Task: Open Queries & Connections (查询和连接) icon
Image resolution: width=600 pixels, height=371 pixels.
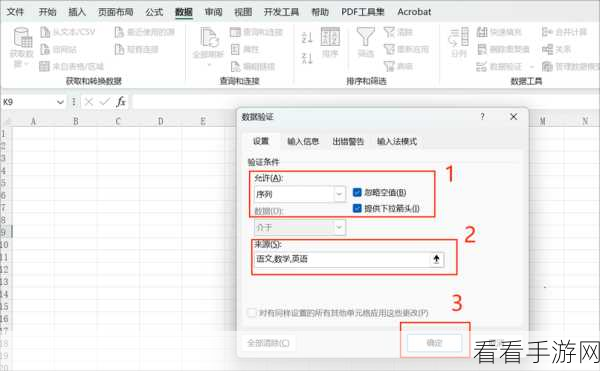Action: click(x=235, y=32)
